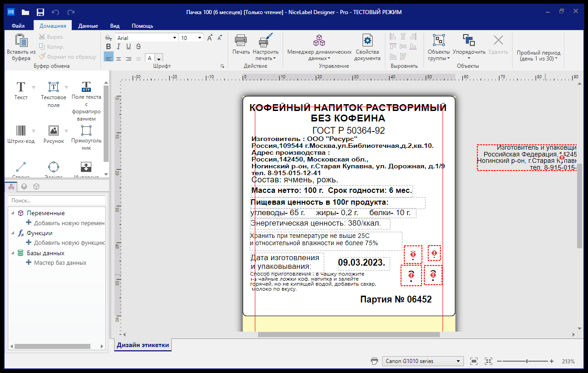Viewport: 588px width, 373px height.
Task: Collapse the Базы данных tree node
Action: tap(13, 253)
